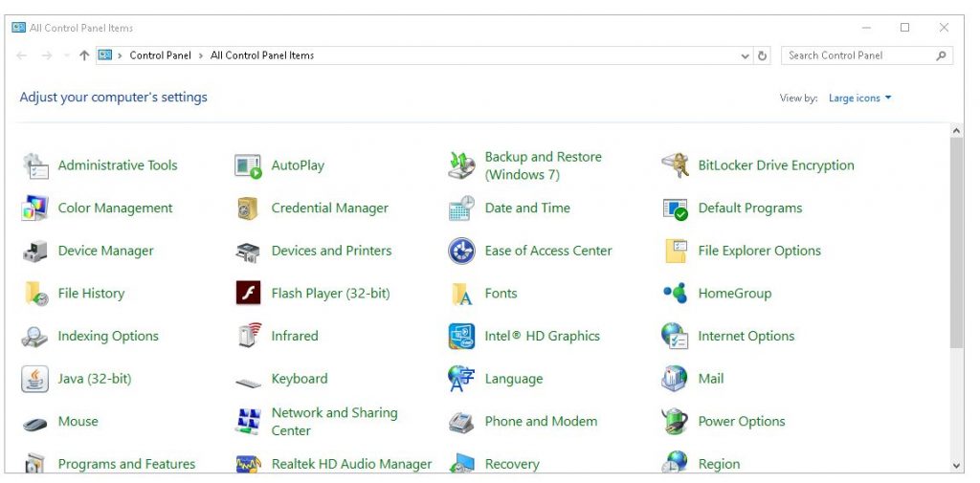980x483 pixels.
Task: Click the Credential Manager safe icon
Action: (248, 209)
